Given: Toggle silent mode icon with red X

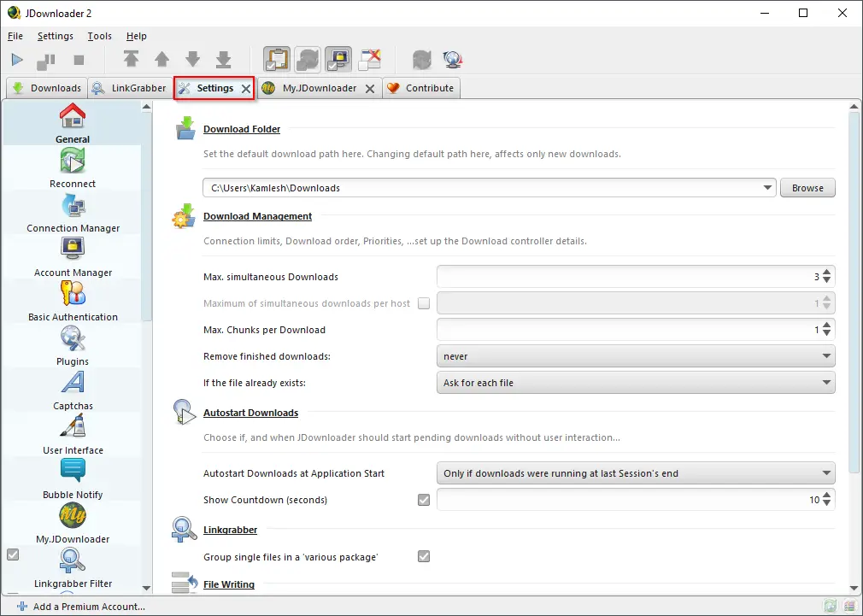Looking at the screenshot, I should coord(369,60).
